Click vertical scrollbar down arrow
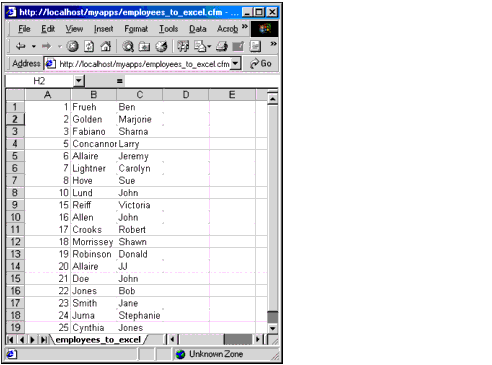Screen dimensions: 492x365 [273, 328]
